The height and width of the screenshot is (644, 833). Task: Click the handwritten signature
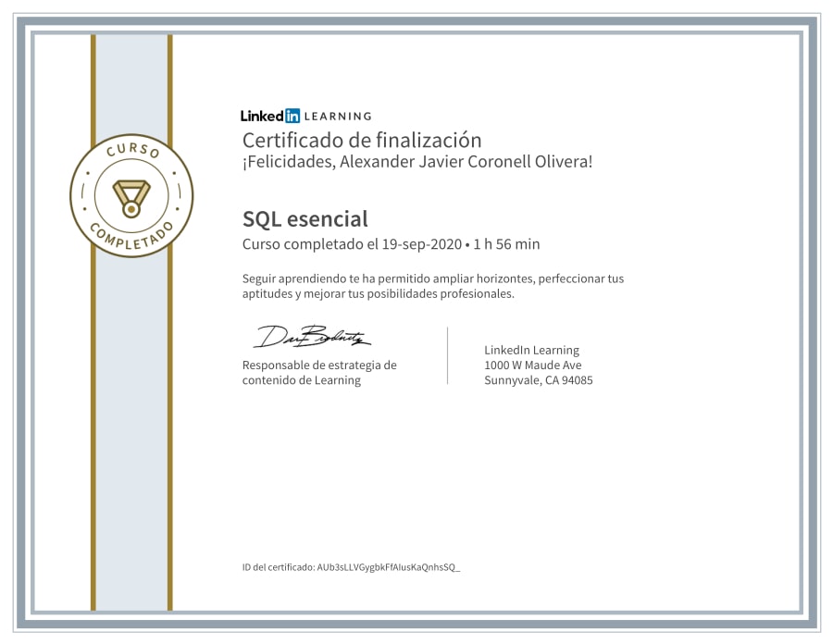[311, 337]
